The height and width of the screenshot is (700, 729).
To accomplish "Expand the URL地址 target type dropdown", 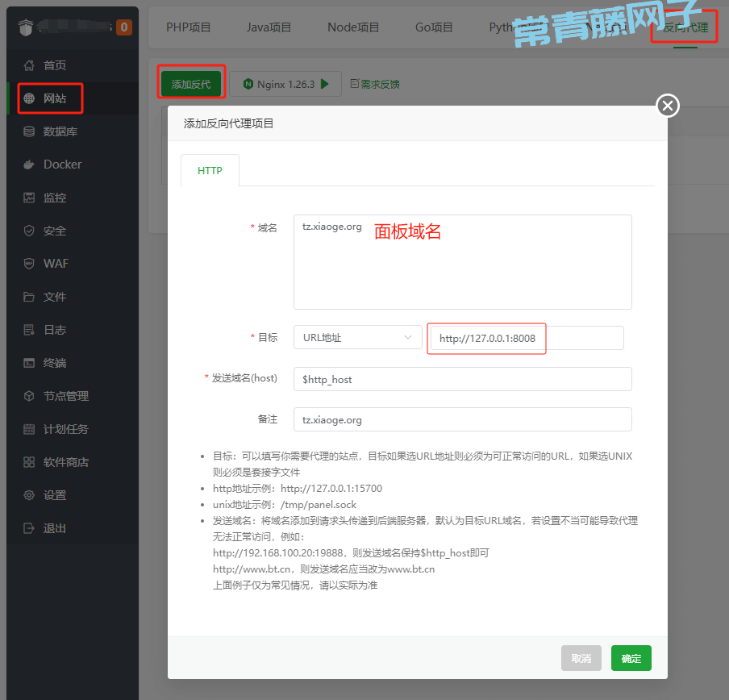I will (357, 337).
